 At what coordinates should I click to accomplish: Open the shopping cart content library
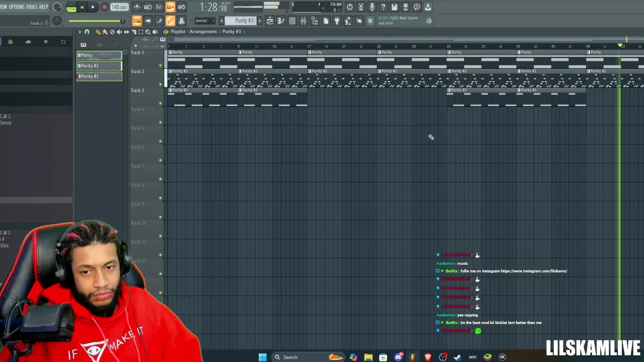click(x=370, y=21)
